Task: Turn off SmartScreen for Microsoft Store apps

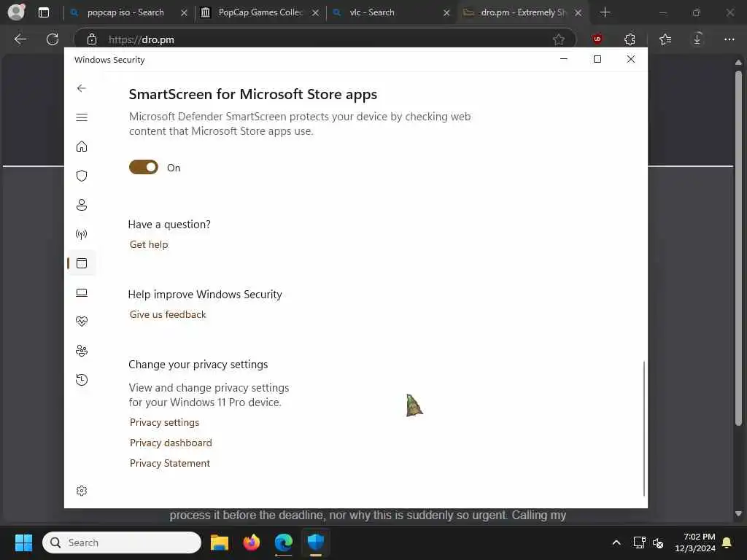Action: tap(144, 167)
